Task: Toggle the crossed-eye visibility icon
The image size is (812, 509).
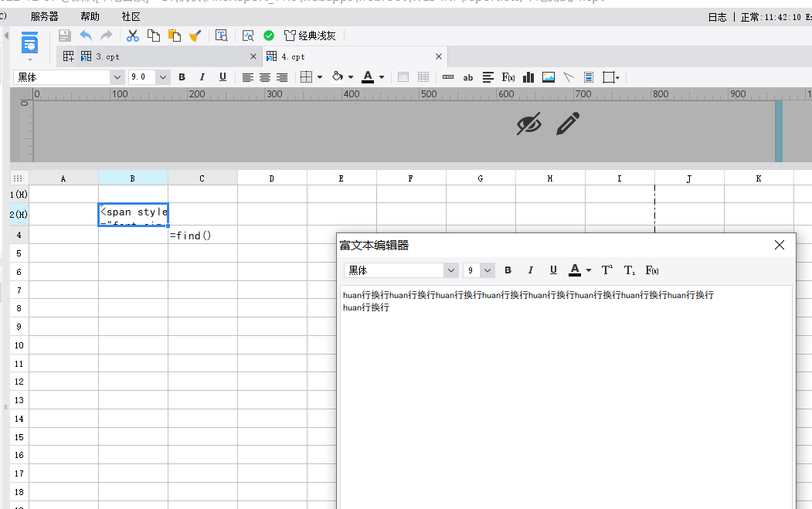Action: pyautogui.click(x=528, y=124)
